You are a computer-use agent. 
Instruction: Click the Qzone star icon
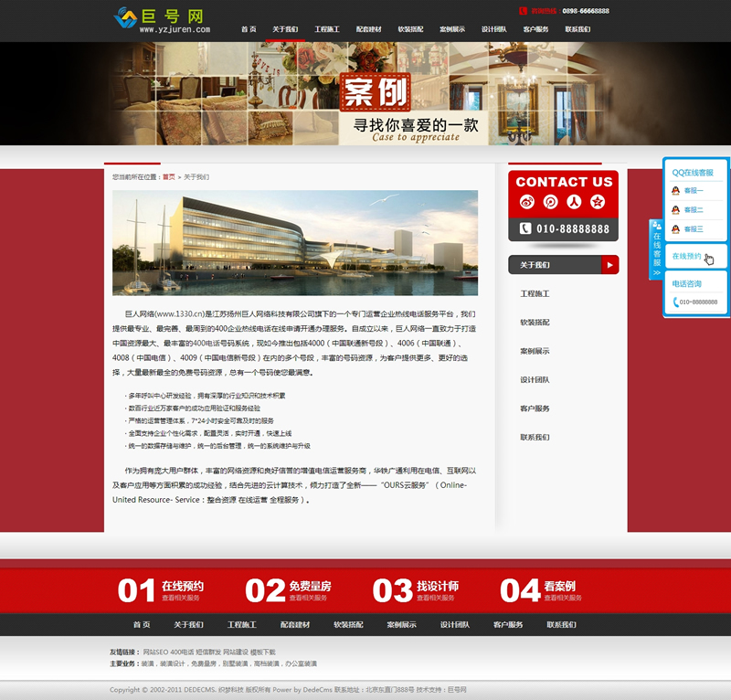598,203
